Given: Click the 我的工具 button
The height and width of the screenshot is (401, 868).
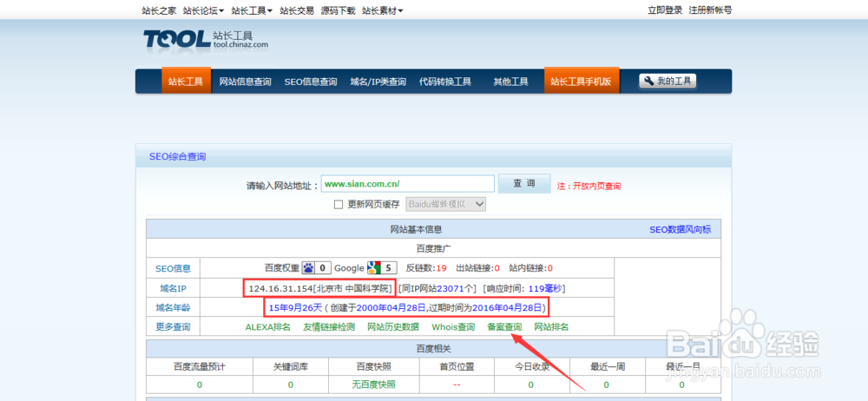Looking at the screenshot, I should (x=667, y=82).
